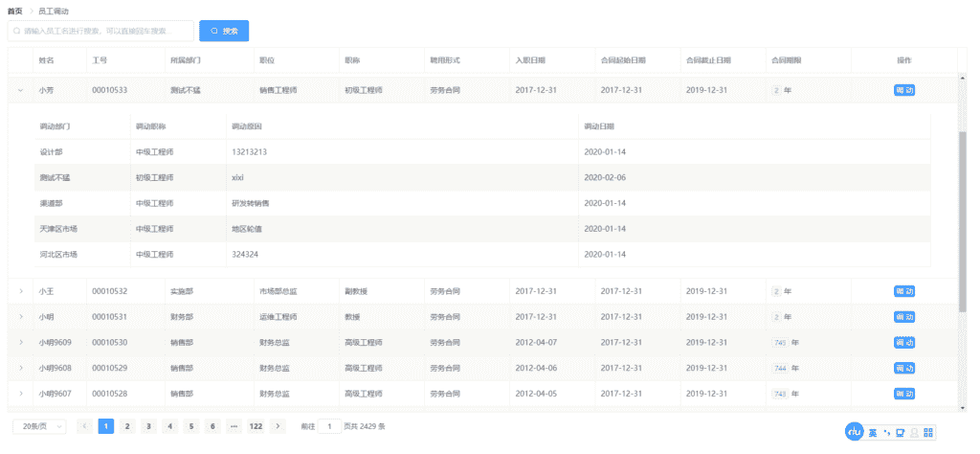Collapse the expanded row for 小芳
The height and width of the screenshot is (454, 980).
coord(21,90)
